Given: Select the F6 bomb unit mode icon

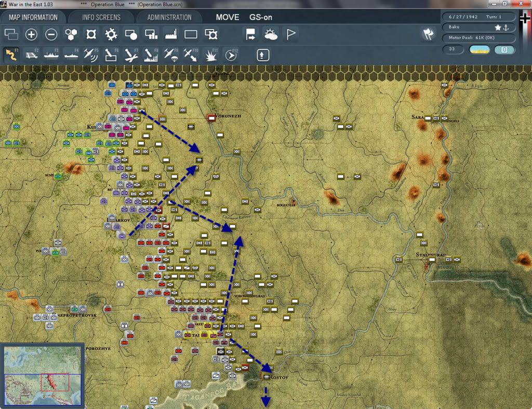Looking at the screenshot, I should coord(111,55).
